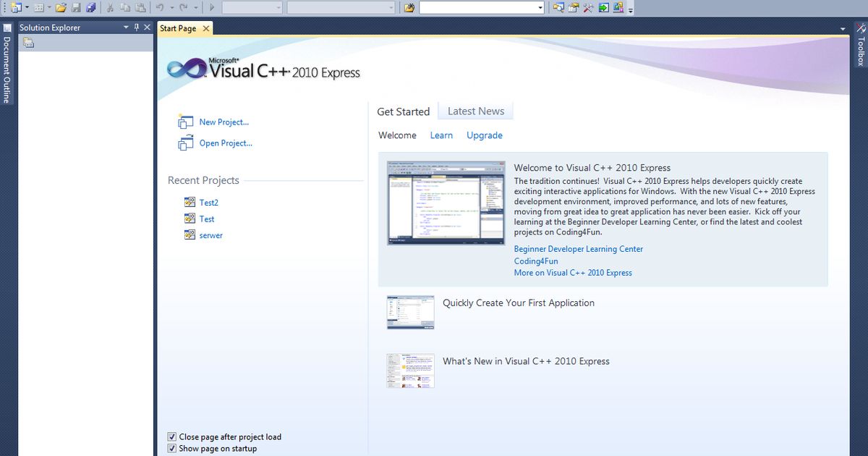Open the recent project named Test2
Screen dimensions: 868x456
click(x=208, y=202)
